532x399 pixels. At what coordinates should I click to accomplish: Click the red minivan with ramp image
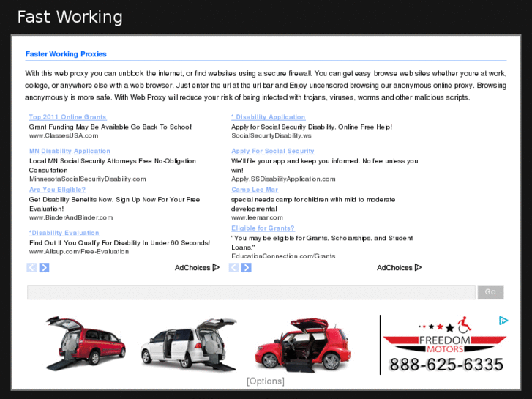tap(86, 343)
